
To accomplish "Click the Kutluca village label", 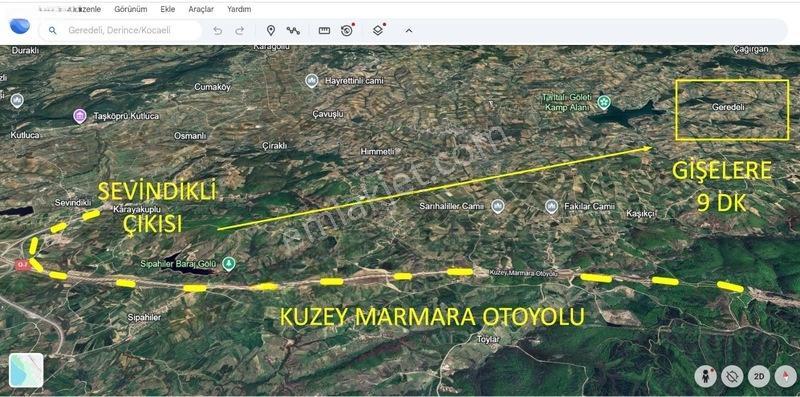I will 25,135.
